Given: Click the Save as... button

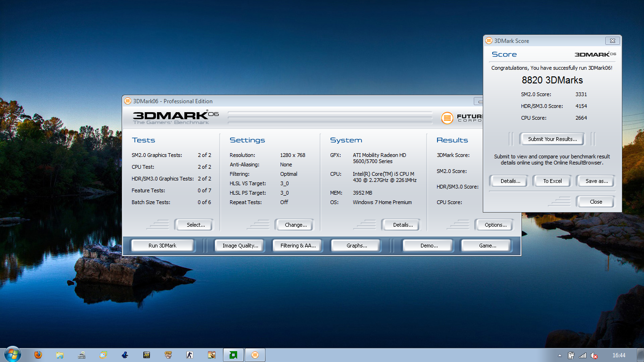Looking at the screenshot, I should pyautogui.click(x=596, y=181).
